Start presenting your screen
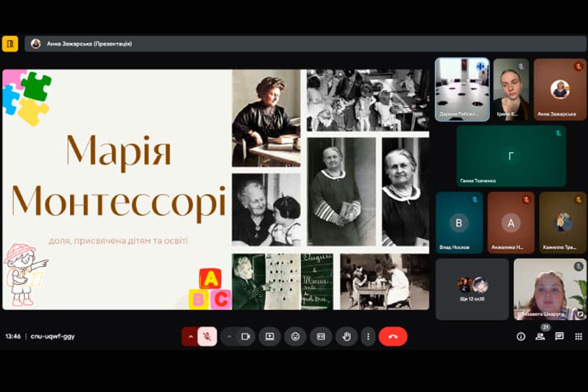This screenshot has width=588, height=392. tap(270, 336)
